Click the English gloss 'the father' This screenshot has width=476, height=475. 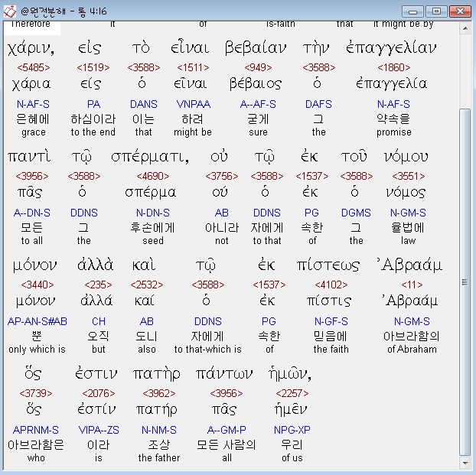159,458
